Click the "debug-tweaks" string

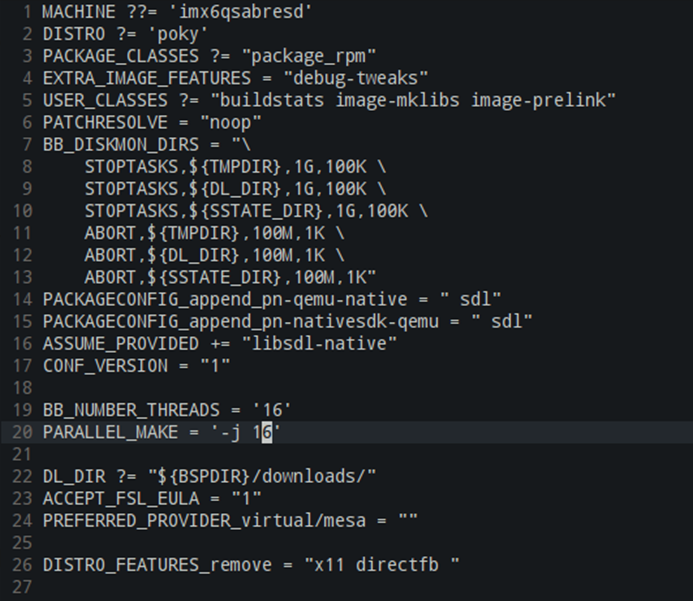pos(356,79)
